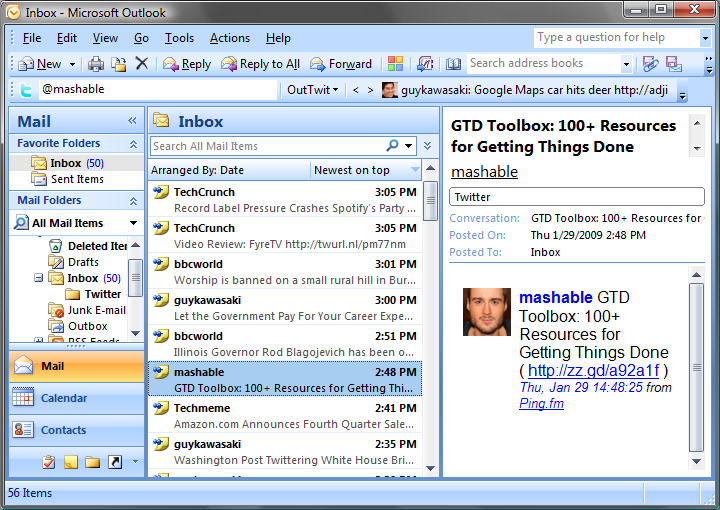
Task: Click the Tasks icon in navigation pane
Action: tap(49, 462)
